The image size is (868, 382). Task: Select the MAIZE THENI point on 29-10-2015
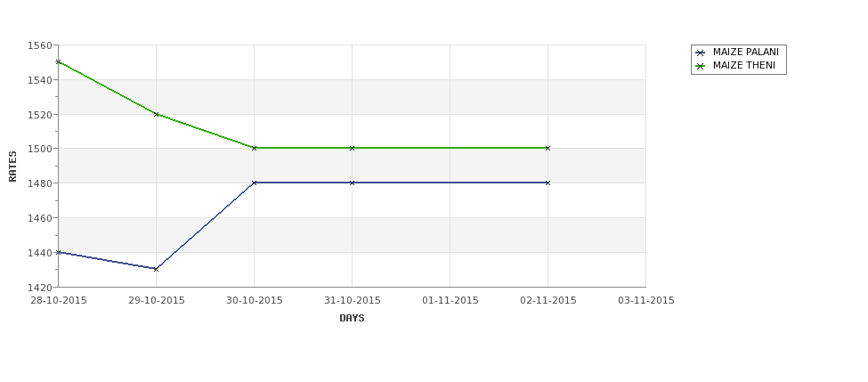156,114
